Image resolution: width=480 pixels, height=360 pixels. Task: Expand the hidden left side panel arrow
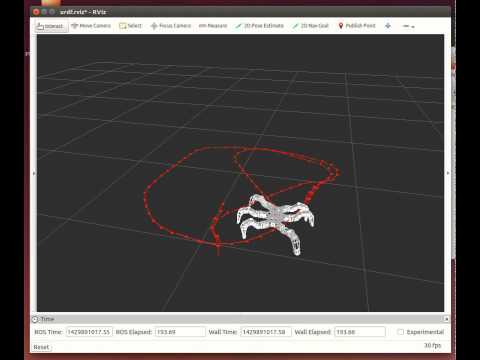point(33,173)
